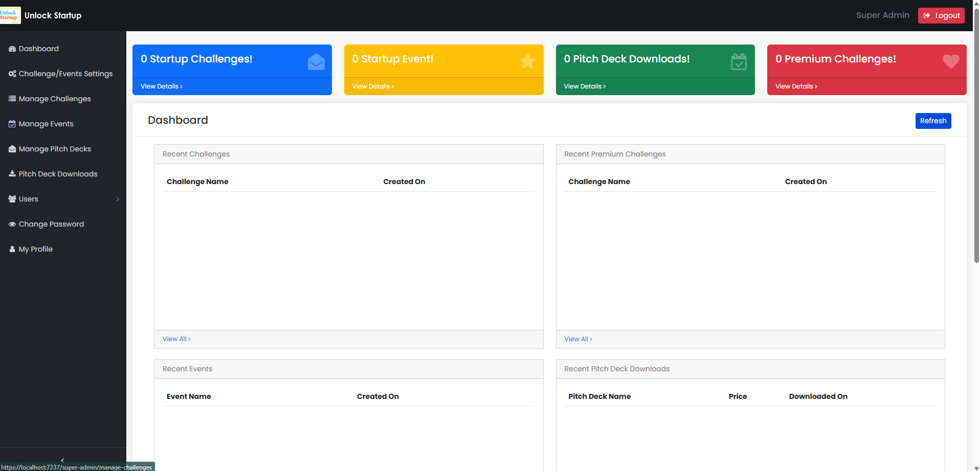Viewport: 980px width, 471px height.
Task: Click the star icon on Startup Event card
Action: tap(527, 62)
